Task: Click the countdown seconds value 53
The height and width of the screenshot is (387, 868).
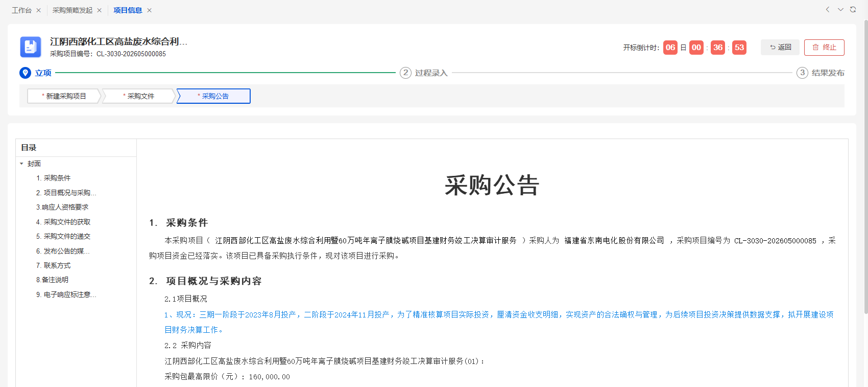Action: (x=739, y=48)
